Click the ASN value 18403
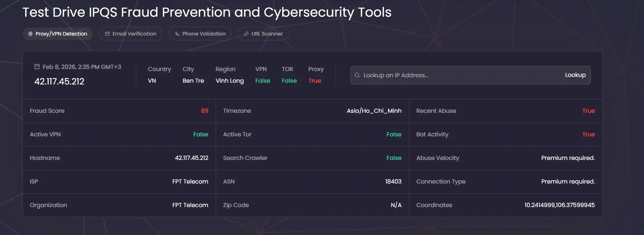Image resolution: width=644 pixels, height=235 pixels. point(393,182)
